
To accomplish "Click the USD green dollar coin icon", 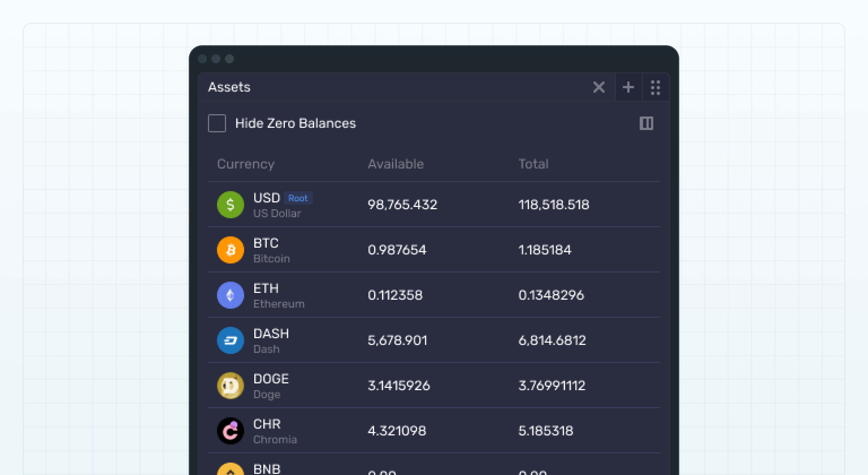I will click(231, 205).
